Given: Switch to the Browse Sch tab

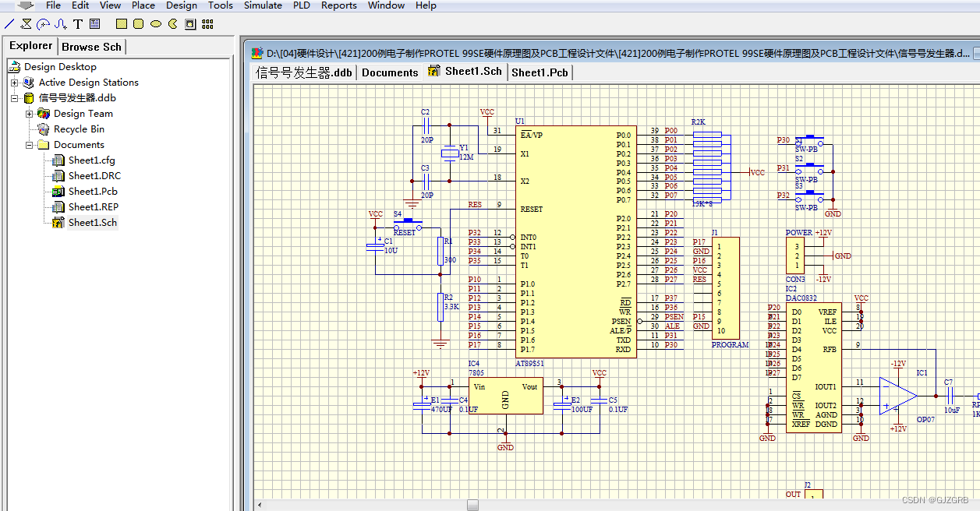Looking at the screenshot, I should 91,46.
